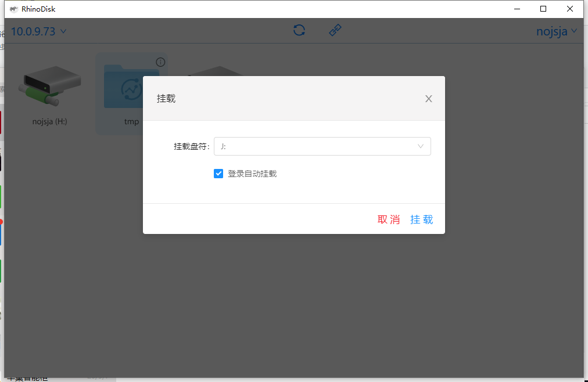Expand the 10.0.9.73 server address dropdown
Image resolution: width=588 pixels, height=382 pixels.
point(39,31)
